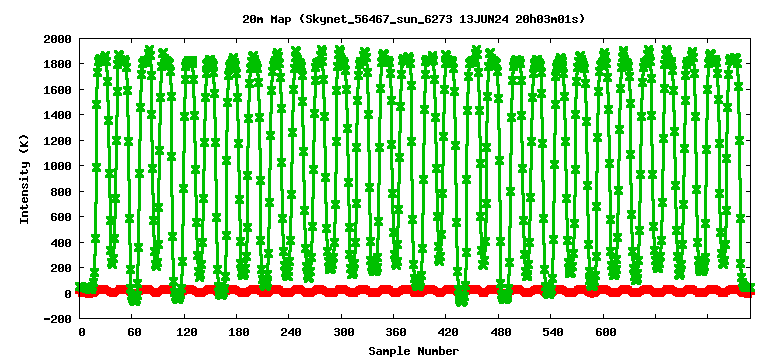Click the green square marker cluster near sample 120
Viewport: 768px width, 360px height.
tap(189, 62)
